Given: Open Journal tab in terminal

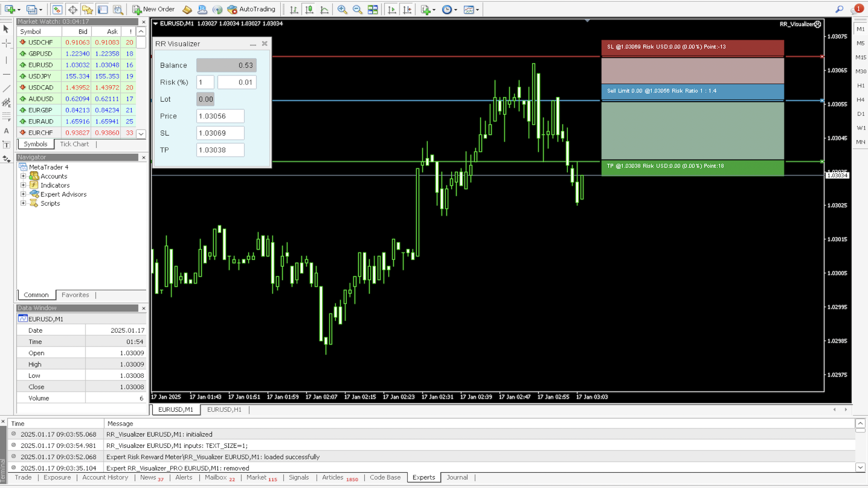Looking at the screenshot, I should coord(457,478).
